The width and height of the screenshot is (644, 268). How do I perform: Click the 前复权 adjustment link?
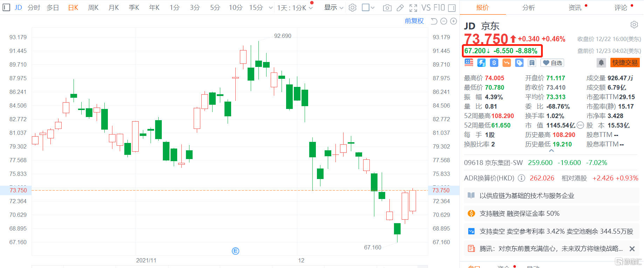(414, 21)
